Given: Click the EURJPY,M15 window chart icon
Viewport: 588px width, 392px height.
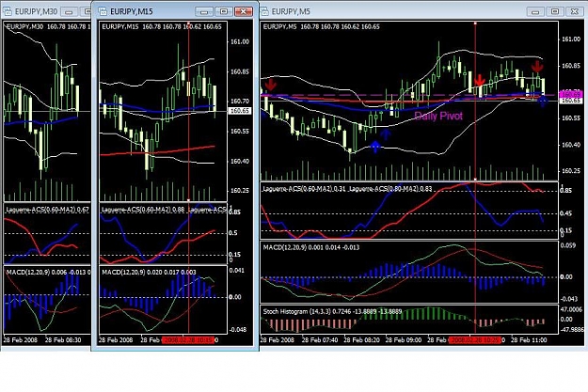Looking at the screenshot, I should tap(103, 11).
